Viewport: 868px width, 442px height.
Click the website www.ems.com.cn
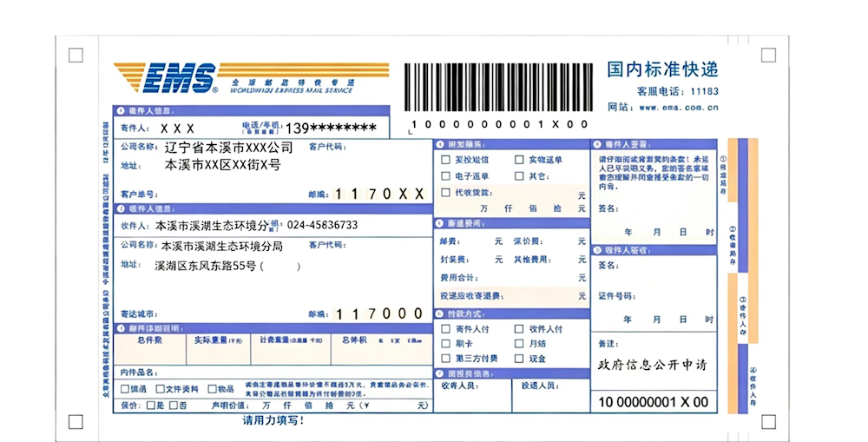coord(678,108)
